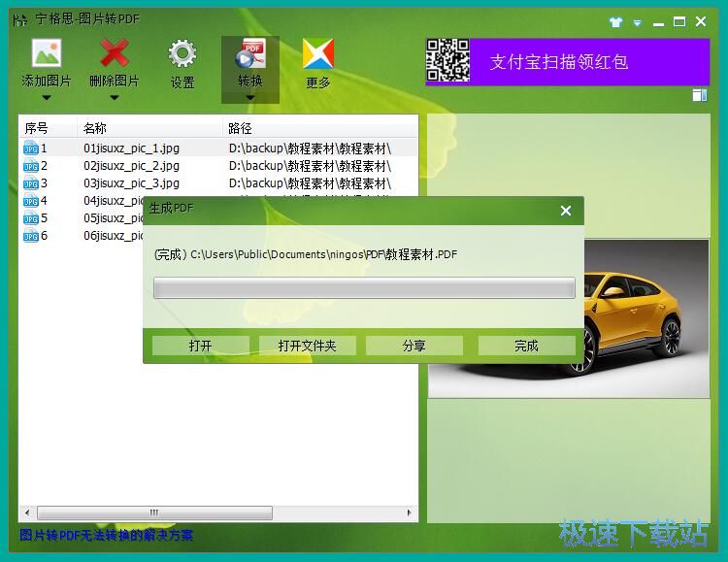
Task: Click the yellow car preview image
Action: point(646,318)
